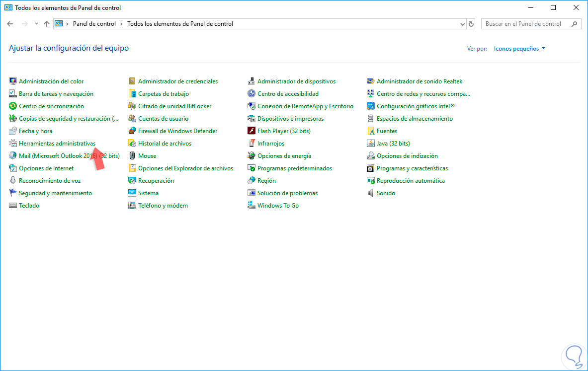
Task: Click the Java (32 bits) icon
Action: click(x=371, y=144)
